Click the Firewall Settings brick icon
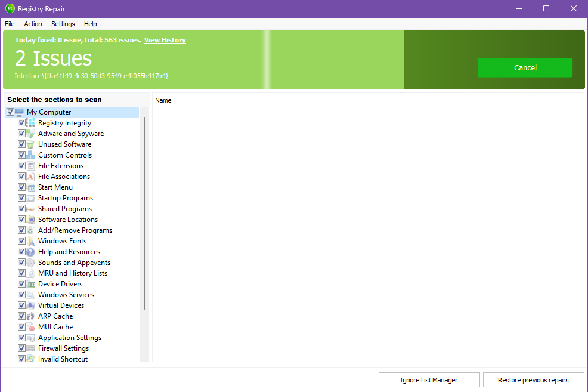Viewport: 588px width, 392px height. 31,348
